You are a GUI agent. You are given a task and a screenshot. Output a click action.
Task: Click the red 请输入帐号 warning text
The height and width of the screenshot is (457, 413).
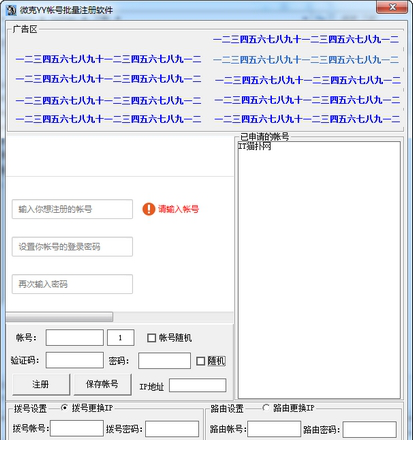point(178,209)
